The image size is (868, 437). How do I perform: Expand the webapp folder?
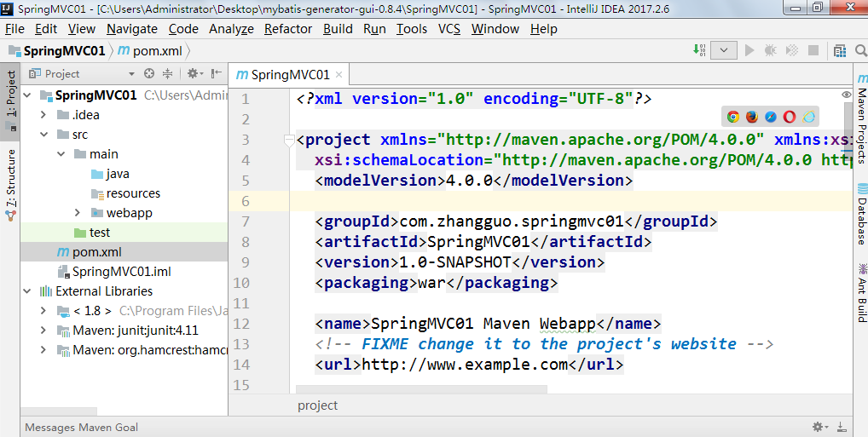pos(78,212)
